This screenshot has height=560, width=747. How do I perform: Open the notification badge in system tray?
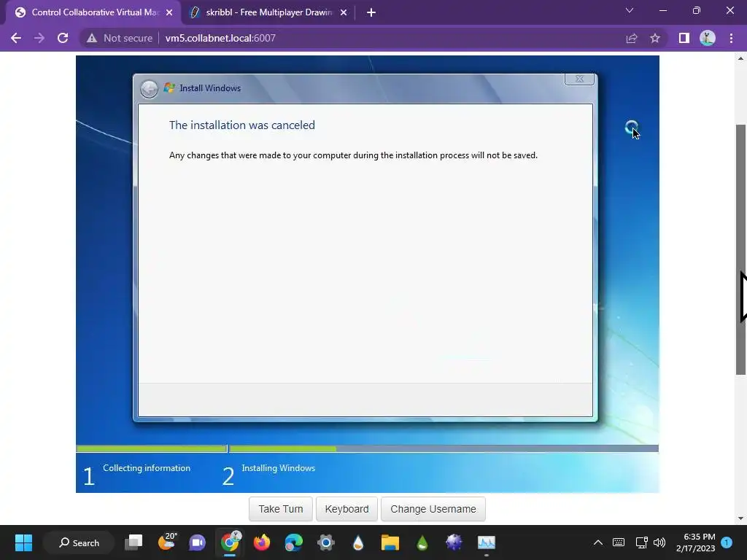point(727,542)
